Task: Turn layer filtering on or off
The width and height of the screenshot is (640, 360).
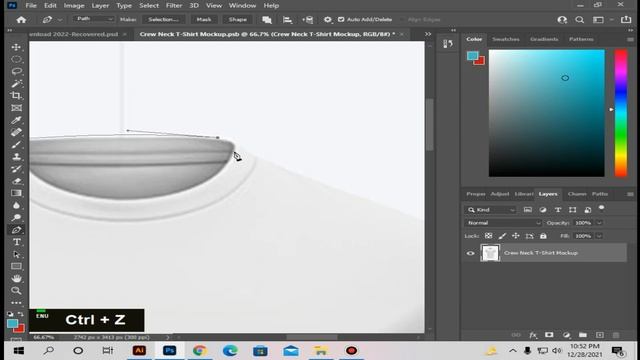Action: point(601,208)
